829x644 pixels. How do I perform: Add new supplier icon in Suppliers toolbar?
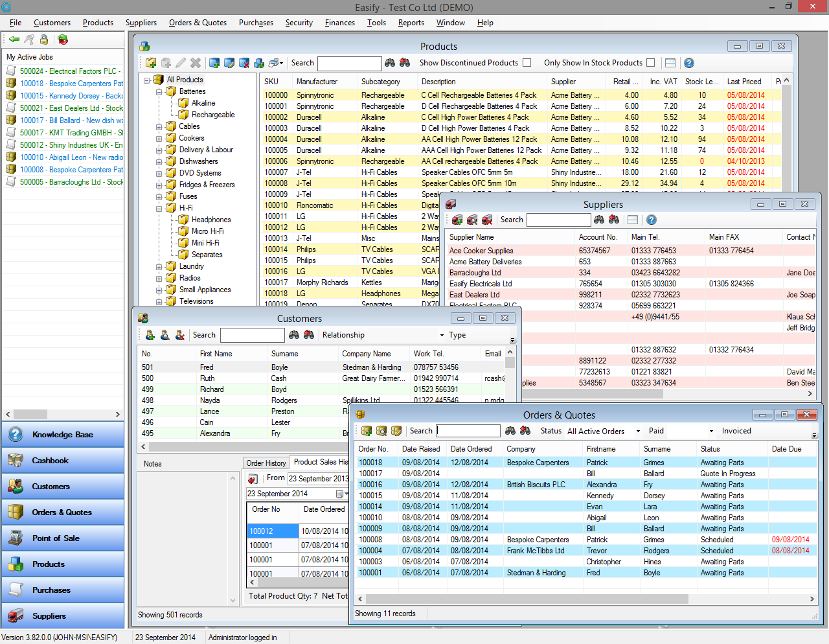coord(457,220)
